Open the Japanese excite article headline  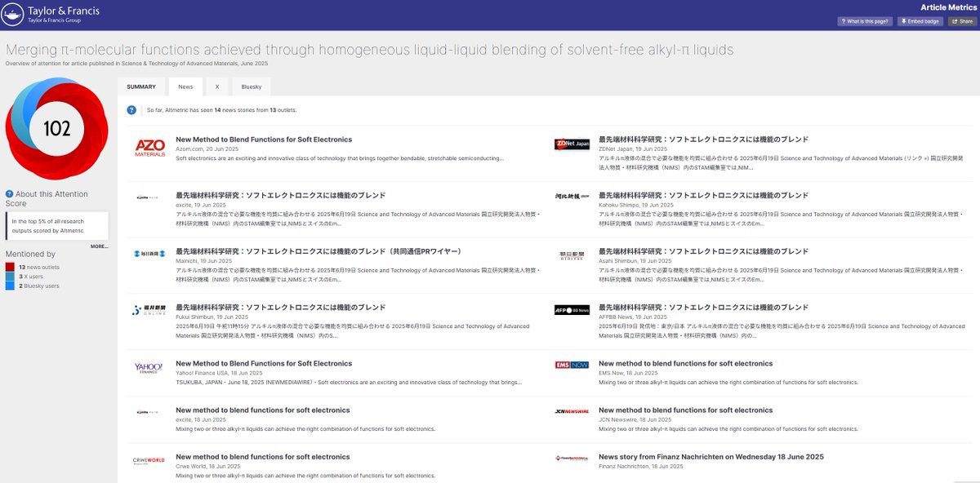point(280,196)
